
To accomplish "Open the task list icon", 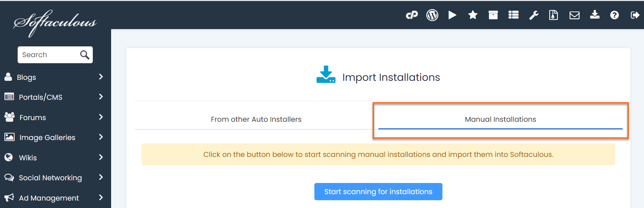I will coord(513,15).
